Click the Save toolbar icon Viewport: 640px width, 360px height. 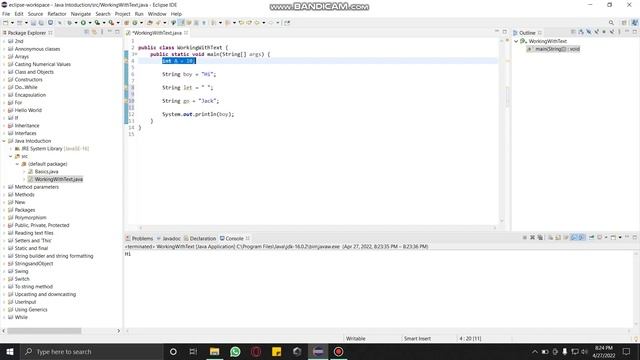(33, 23)
